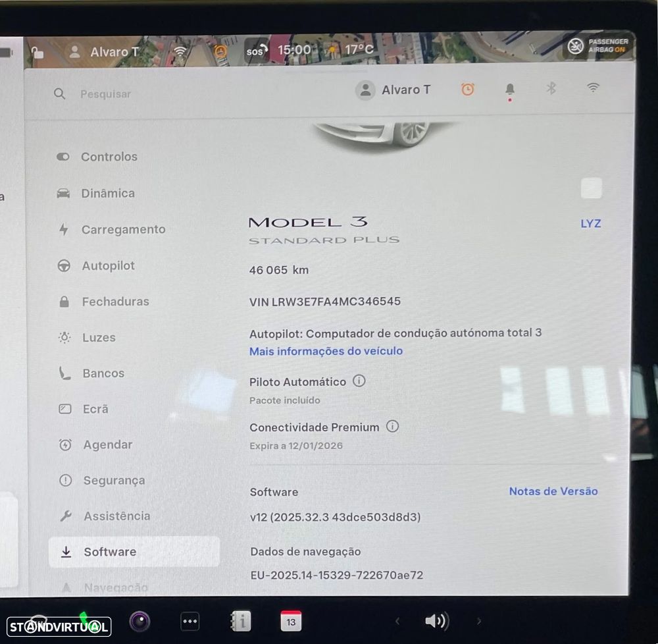Open Wi-Fi settings icon in settings header
This screenshot has height=644, width=658.
click(593, 88)
